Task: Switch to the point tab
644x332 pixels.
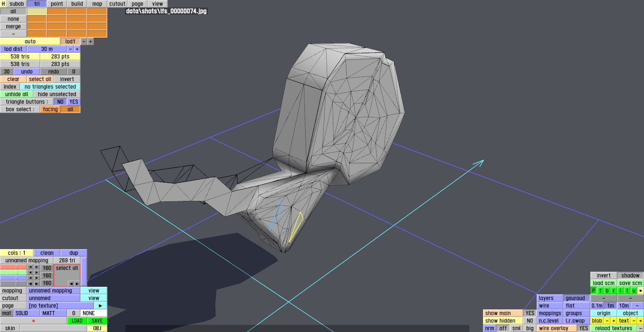Action: 57,4
